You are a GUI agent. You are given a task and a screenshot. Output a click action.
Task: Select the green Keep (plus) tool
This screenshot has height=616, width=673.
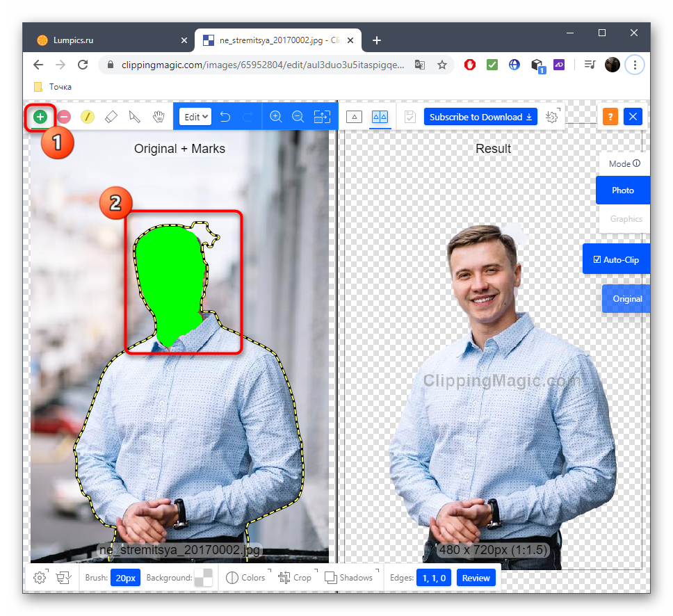click(x=40, y=117)
